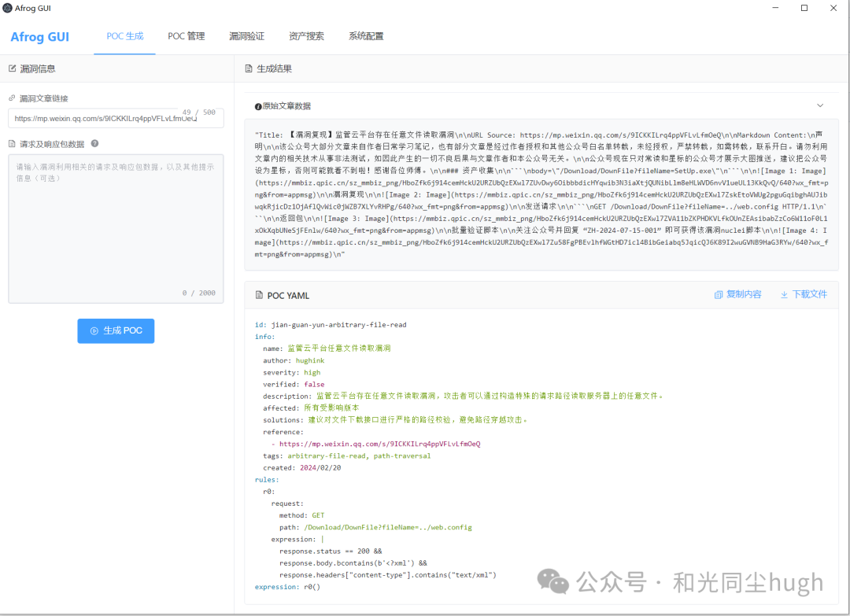Click the method value GET
Image resolution: width=850 pixels, height=616 pixels.
pyautogui.click(x=318, y=515)
